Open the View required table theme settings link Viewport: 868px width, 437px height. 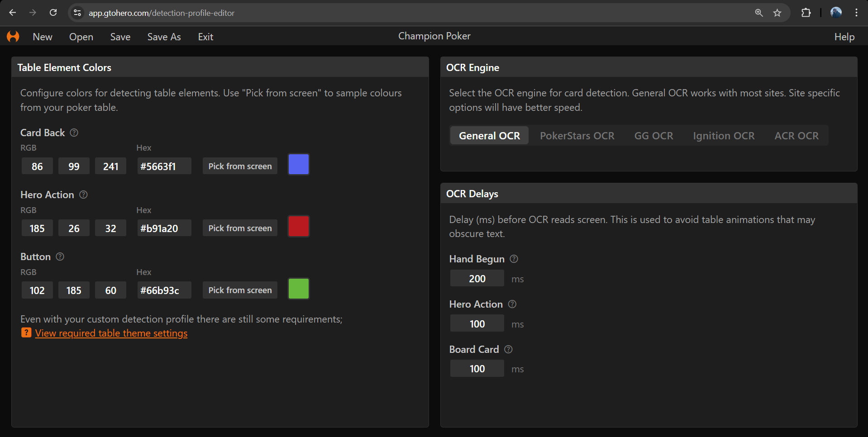[111, 333]
